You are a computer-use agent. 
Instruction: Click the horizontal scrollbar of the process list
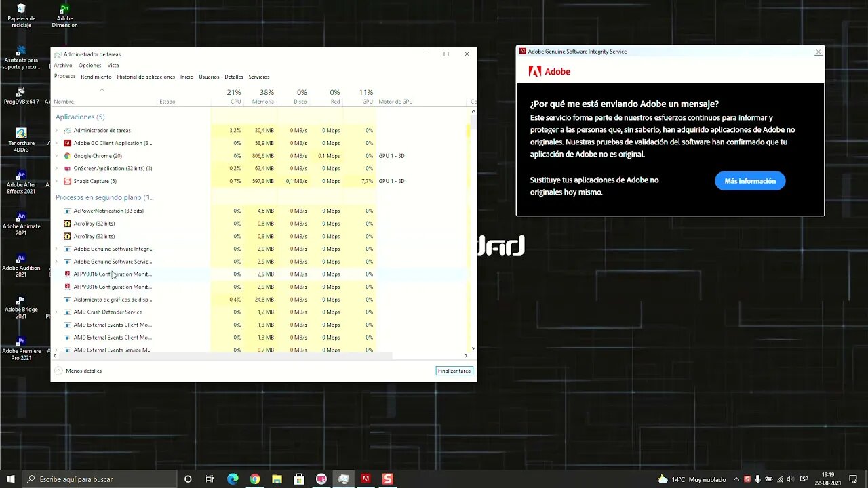260,356
